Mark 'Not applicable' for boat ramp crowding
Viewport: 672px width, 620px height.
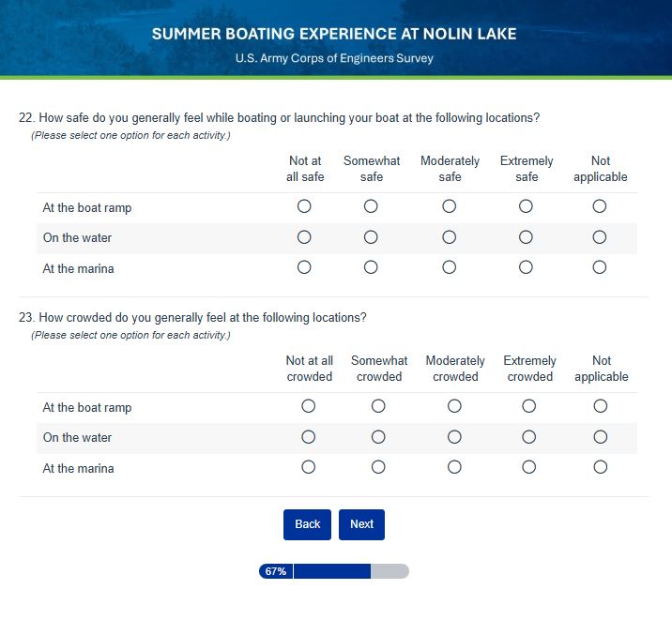pyautogui.click(x=601, y=406)
